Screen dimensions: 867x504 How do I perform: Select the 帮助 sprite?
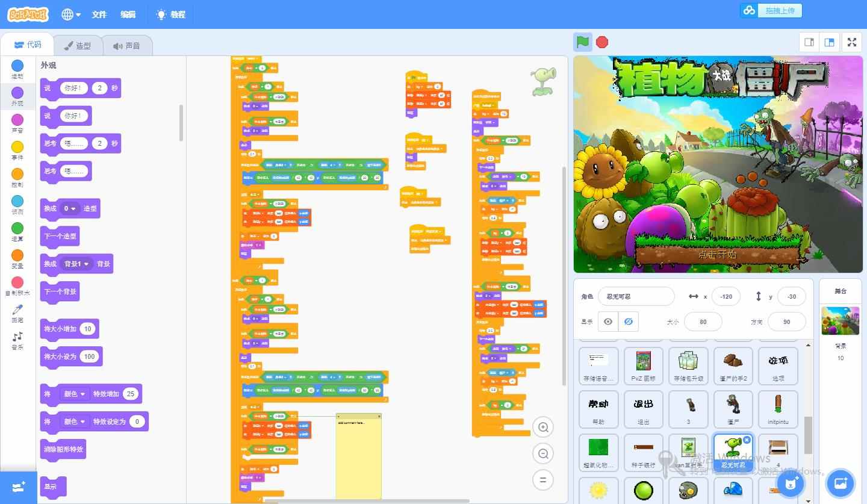coord(598,409)
